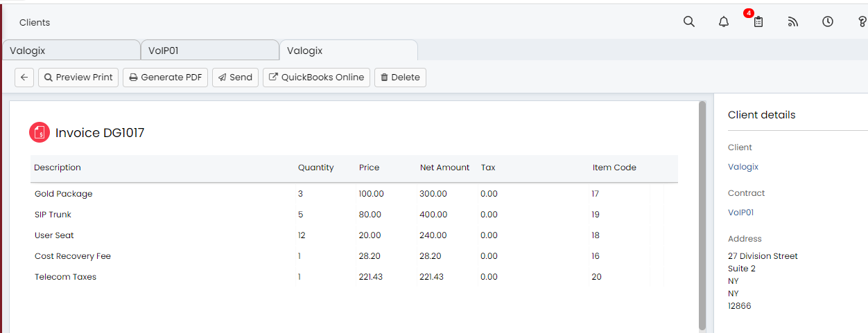Viewport: 868px width, 333px height.
Task: Click quantity link for Cost Recovery Fee
Action: 300,256
